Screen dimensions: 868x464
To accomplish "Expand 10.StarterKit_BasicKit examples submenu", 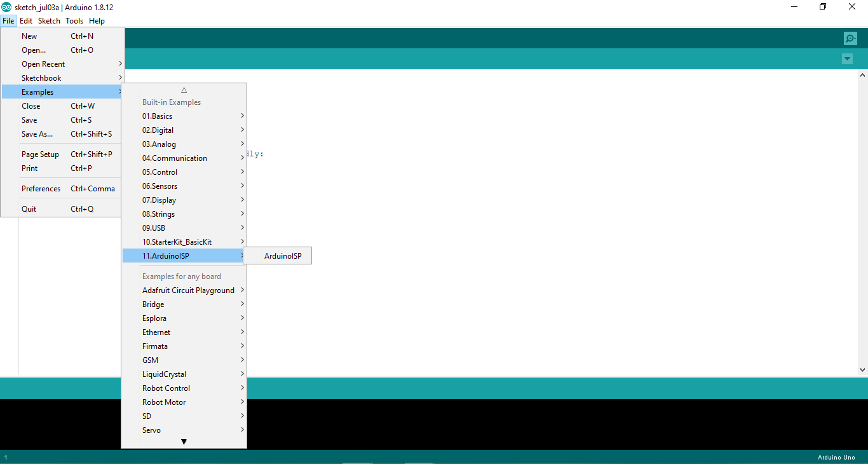I will [184, 242].
